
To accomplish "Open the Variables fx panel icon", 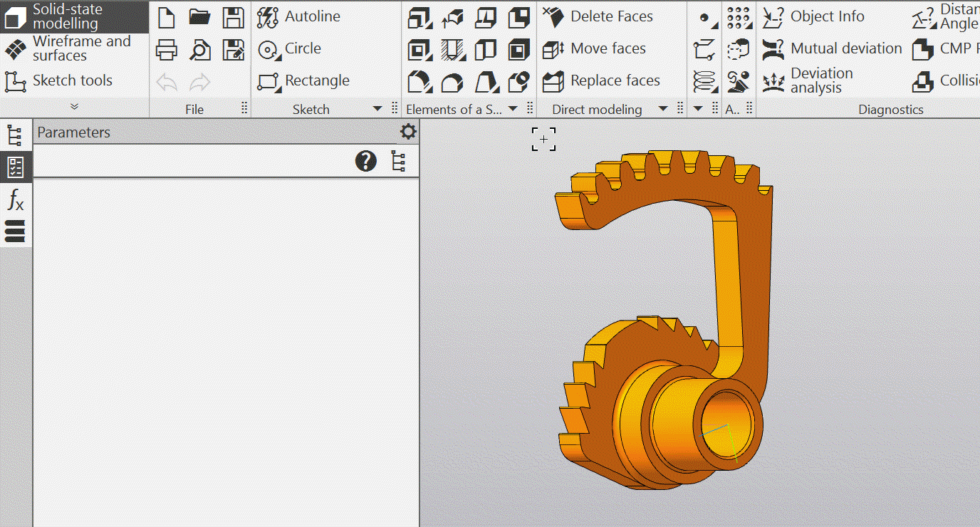I will pyautogui.click(x=15, y=200).
